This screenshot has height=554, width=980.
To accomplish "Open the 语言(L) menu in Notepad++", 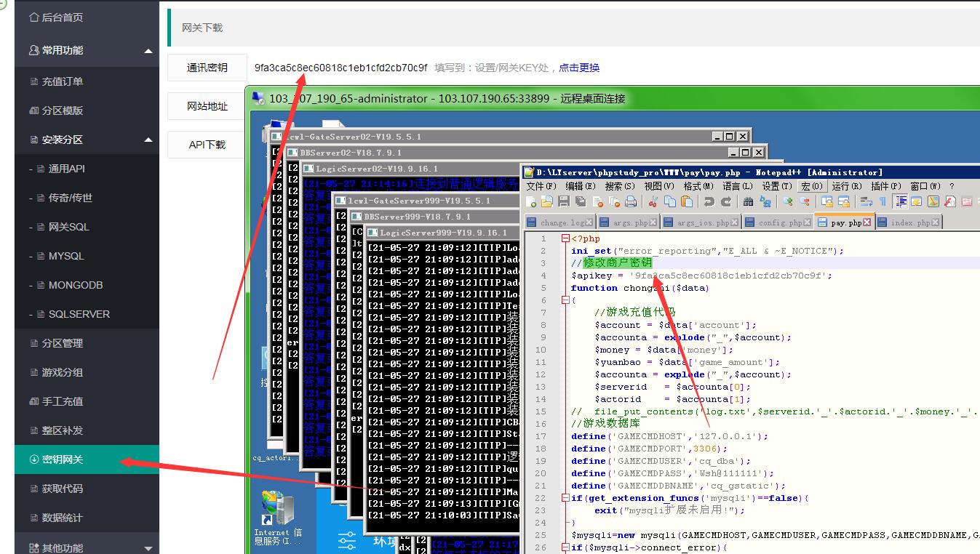I will (736, 186).
